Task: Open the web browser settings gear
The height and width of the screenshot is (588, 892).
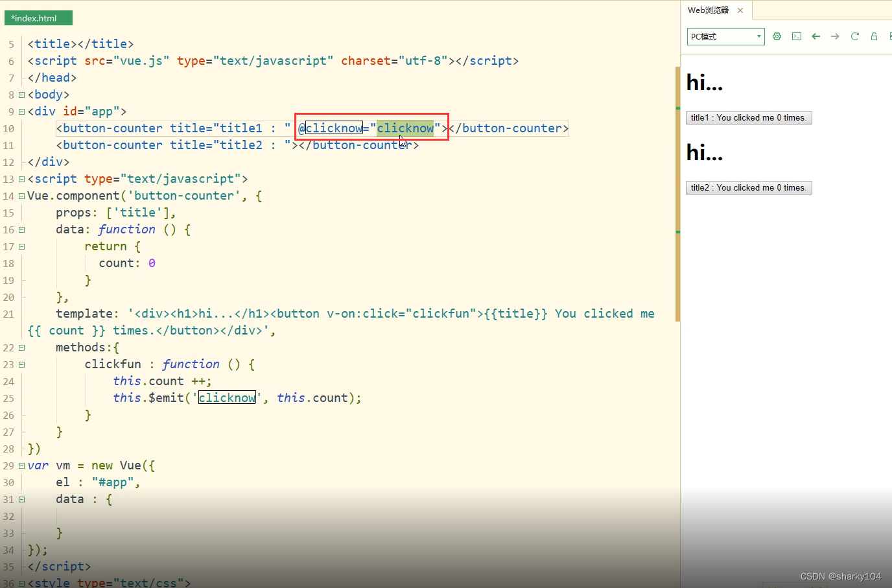Action: point(777,36)
